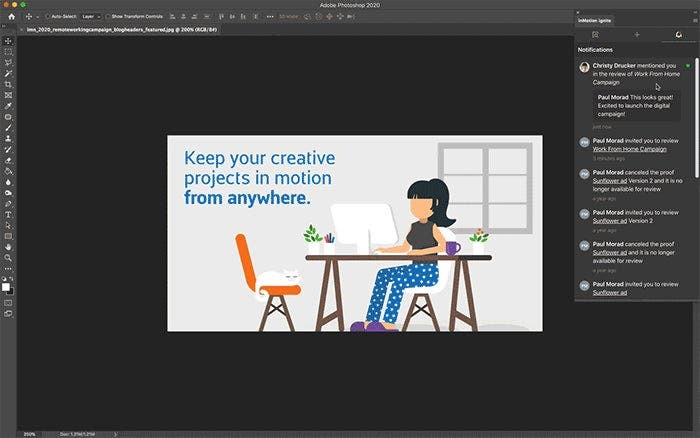Open the add (plus) tab in inMotion panel

coord(637,34)
